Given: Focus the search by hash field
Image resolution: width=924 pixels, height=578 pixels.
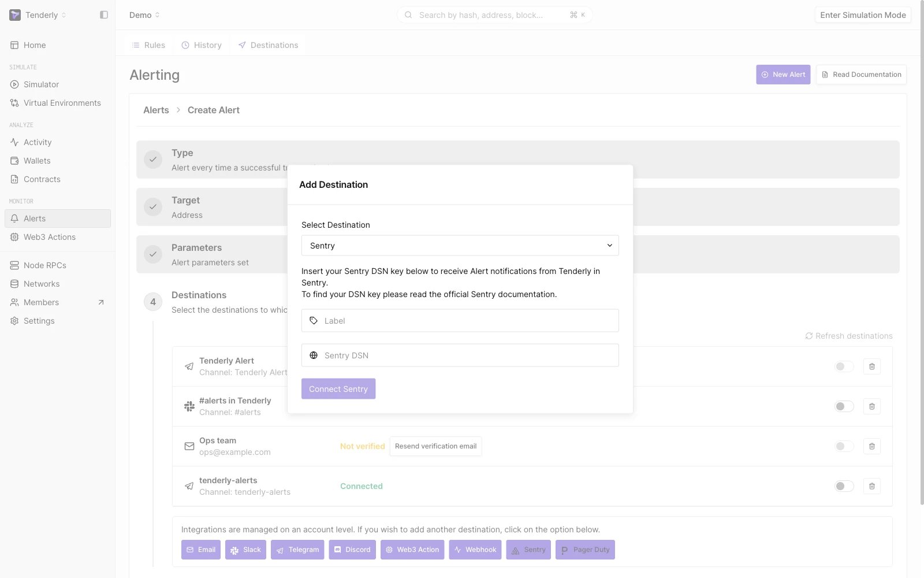Looking at the screenshot, I should point(494,15).
